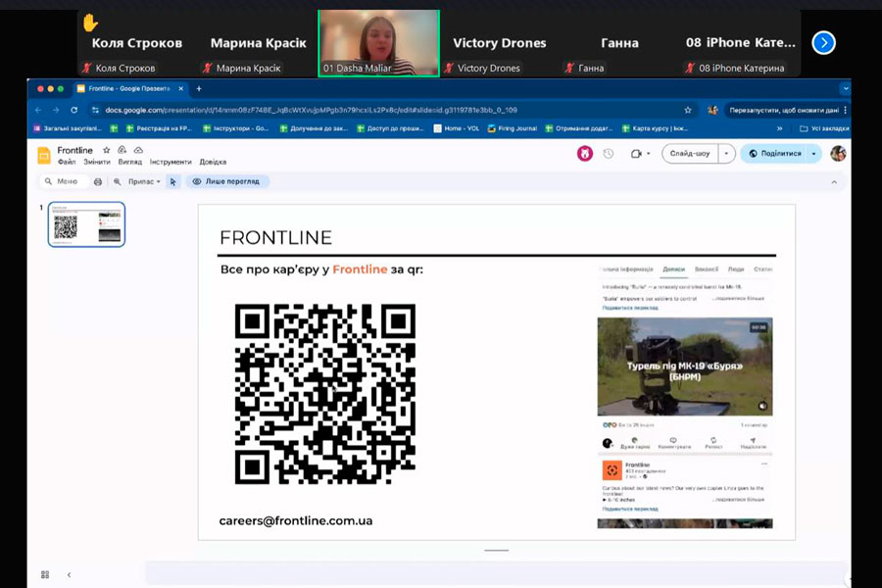Image resolution: width=882 pixels, height=588 pixels.
Task: Bookmark this page with star icon
Action: [688, 110]
